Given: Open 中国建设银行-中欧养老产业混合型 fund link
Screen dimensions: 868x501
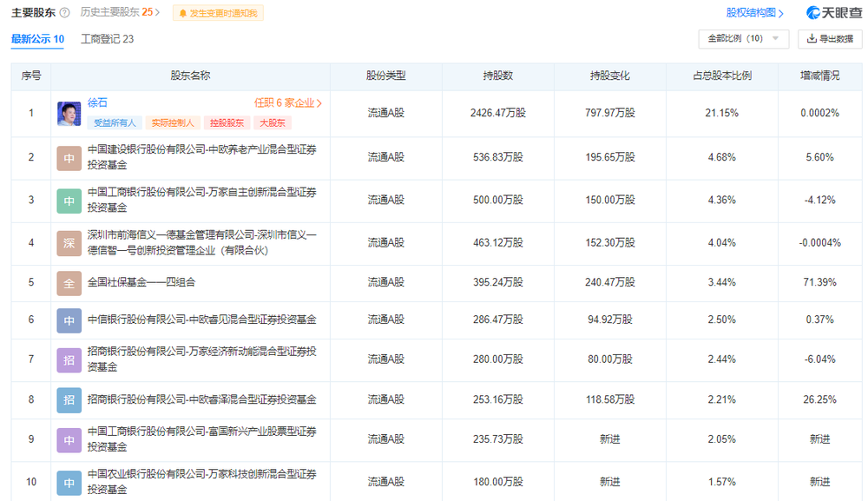Looking at the screenshot, I should pyautogui.click(x=201, y=157).
